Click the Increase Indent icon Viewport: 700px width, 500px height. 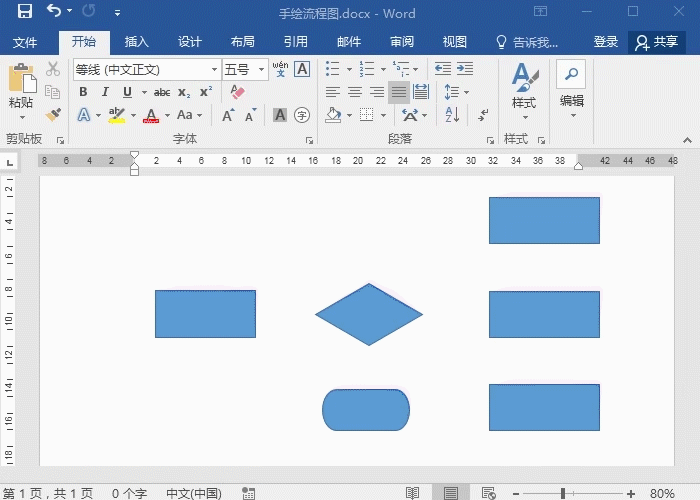coord(466,69)
